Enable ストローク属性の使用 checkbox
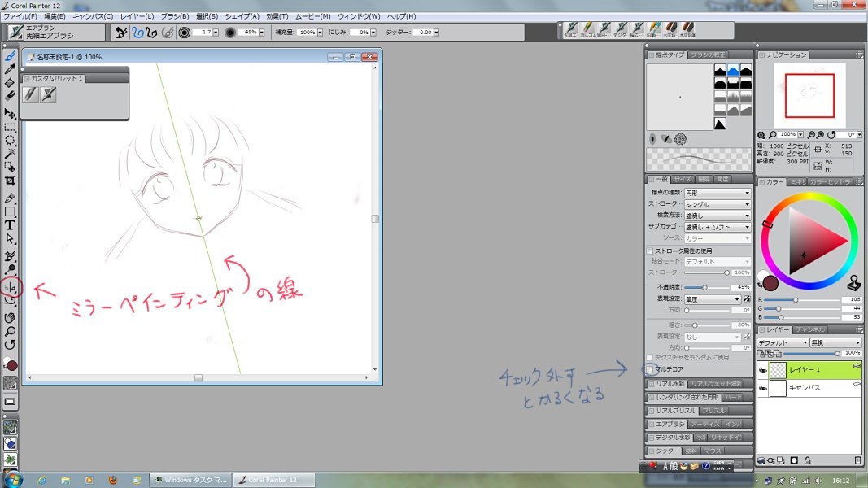This screenshot has width=868, height=488. pos(650,251)
